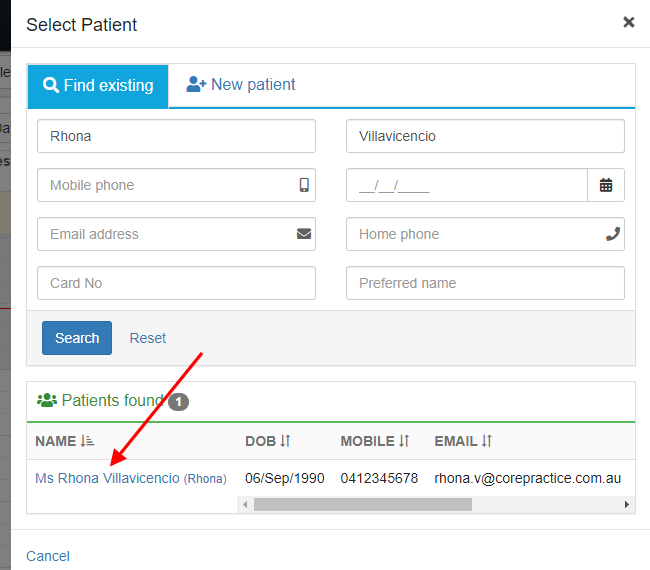
Task: Sort results by NAME column
Action: [x=65, y=441]
